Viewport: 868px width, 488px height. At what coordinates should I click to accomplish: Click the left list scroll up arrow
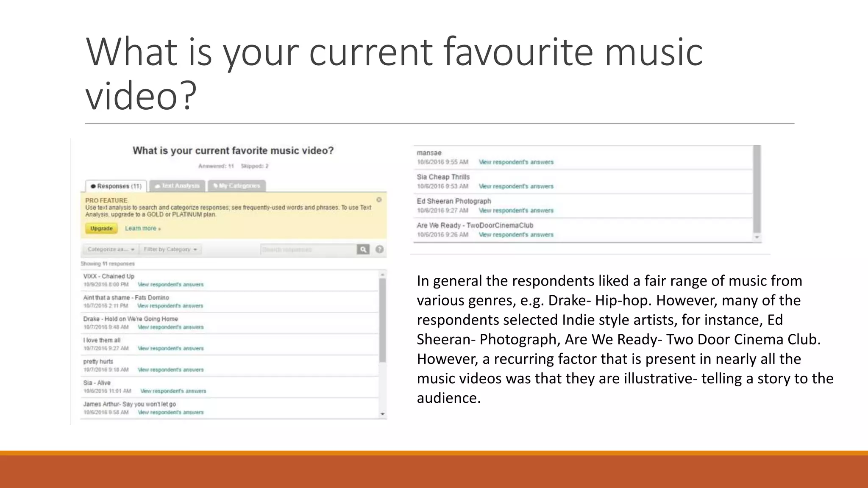382,275
